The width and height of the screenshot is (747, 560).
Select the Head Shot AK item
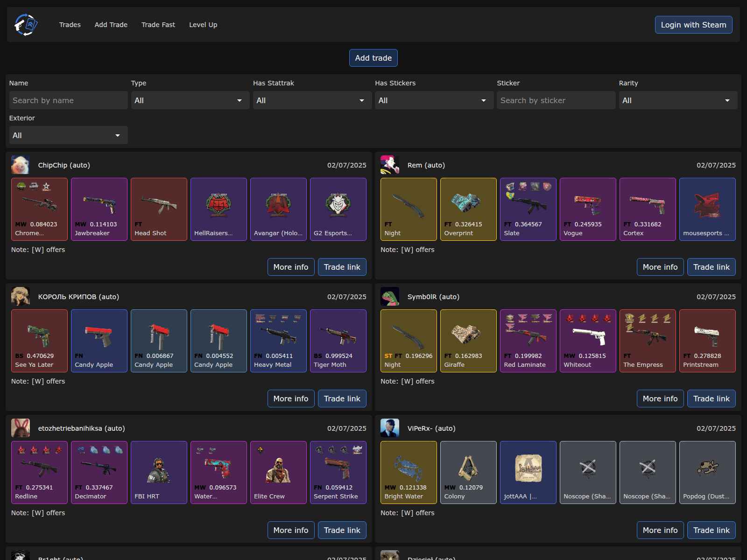click(x=159, y=209)
